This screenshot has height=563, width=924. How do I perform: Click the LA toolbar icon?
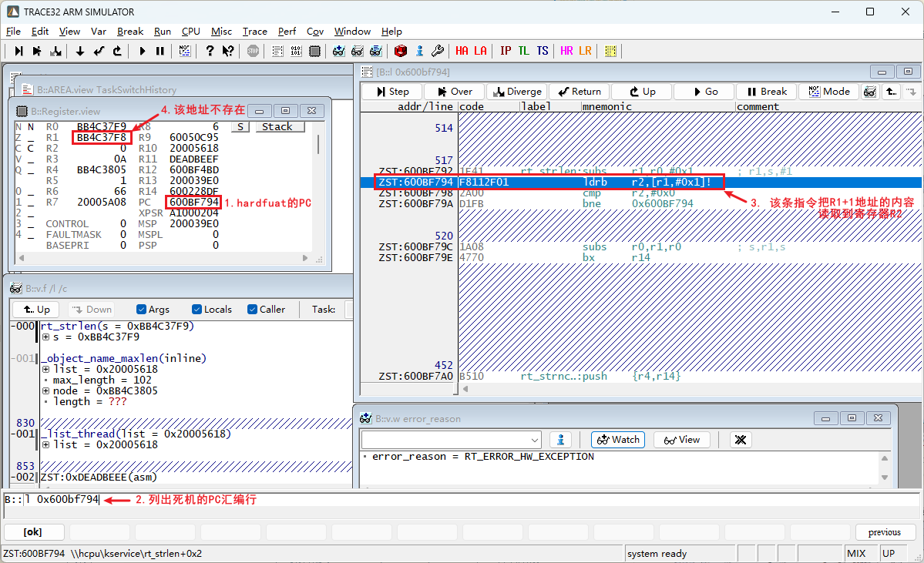click(480, 52)
